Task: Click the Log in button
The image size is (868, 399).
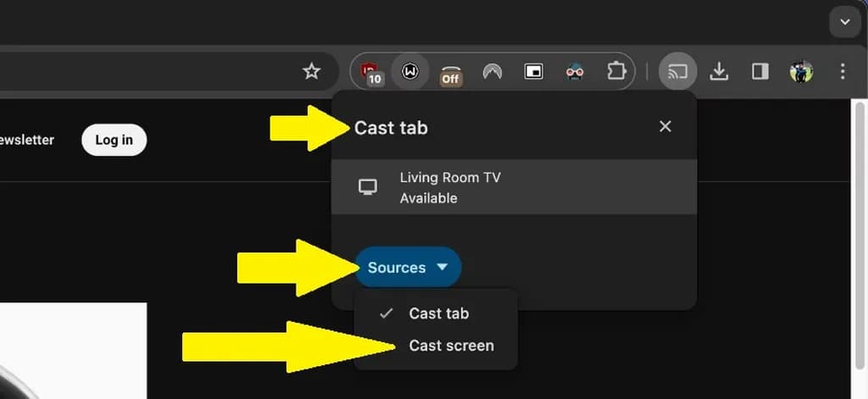Action: coord(114,140)
